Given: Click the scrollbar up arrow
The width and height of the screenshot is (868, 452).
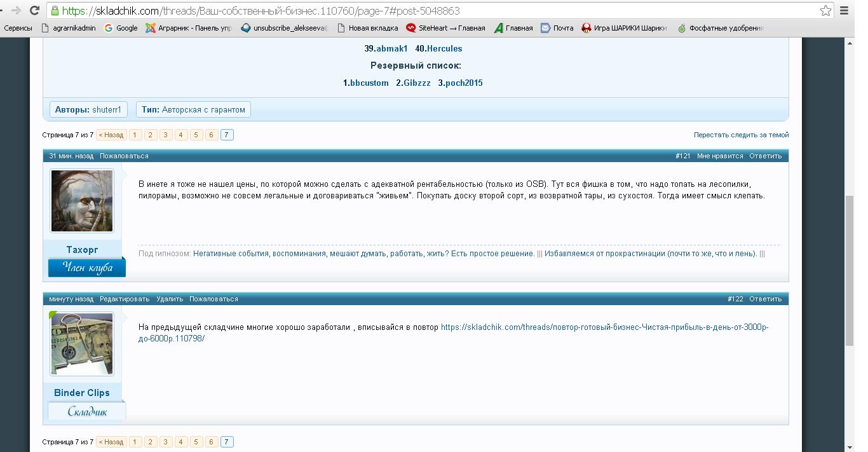Looking at the screenshot, I should point(850,42).
